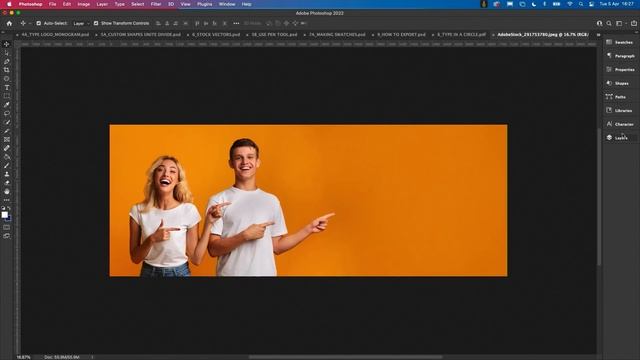Toggle Show Transform Controls checkbox
640x360 pixels.
click(96, 23)
